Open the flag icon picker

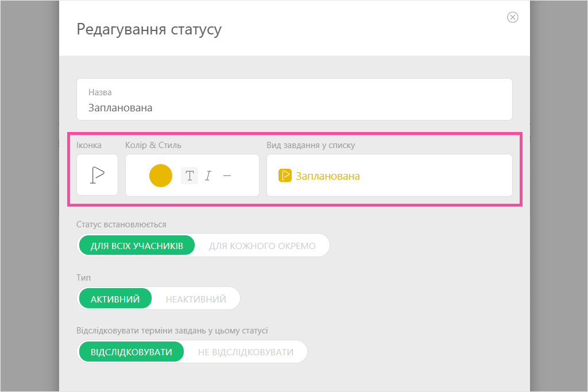[97, 175]
